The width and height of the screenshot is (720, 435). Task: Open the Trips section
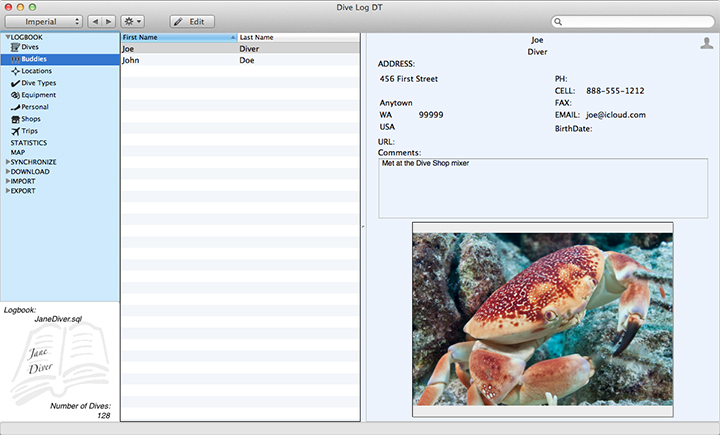pos(30,131)
